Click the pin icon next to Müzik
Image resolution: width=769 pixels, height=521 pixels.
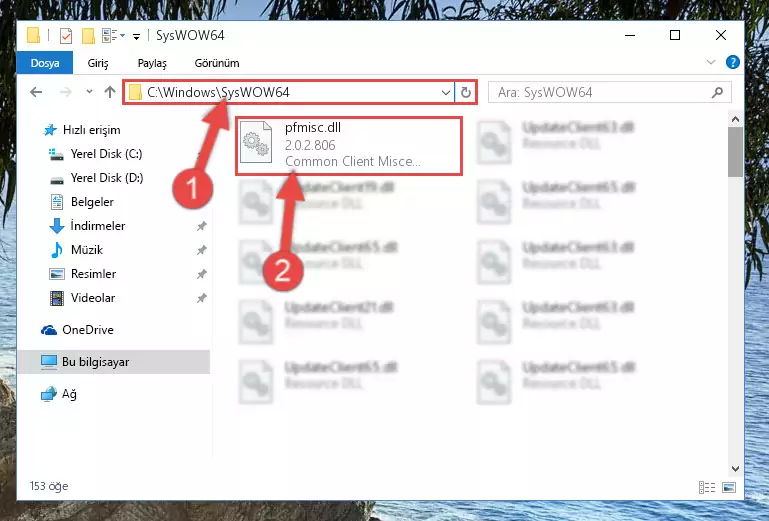pos(202,250)
